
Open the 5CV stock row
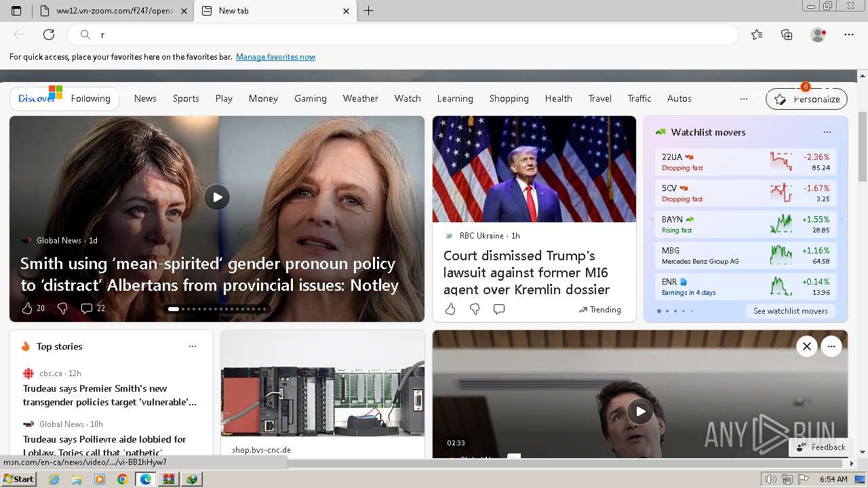pos(745,193)
